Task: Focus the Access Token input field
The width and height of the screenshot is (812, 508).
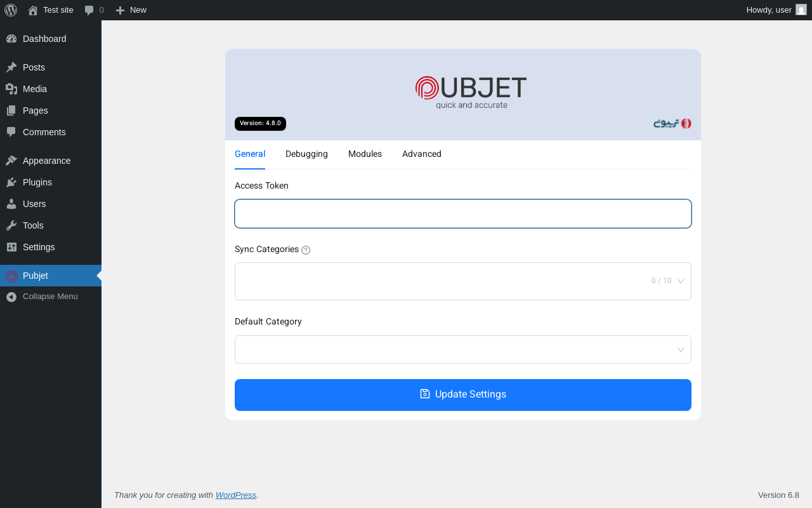Action: click(x=463, y=214)
